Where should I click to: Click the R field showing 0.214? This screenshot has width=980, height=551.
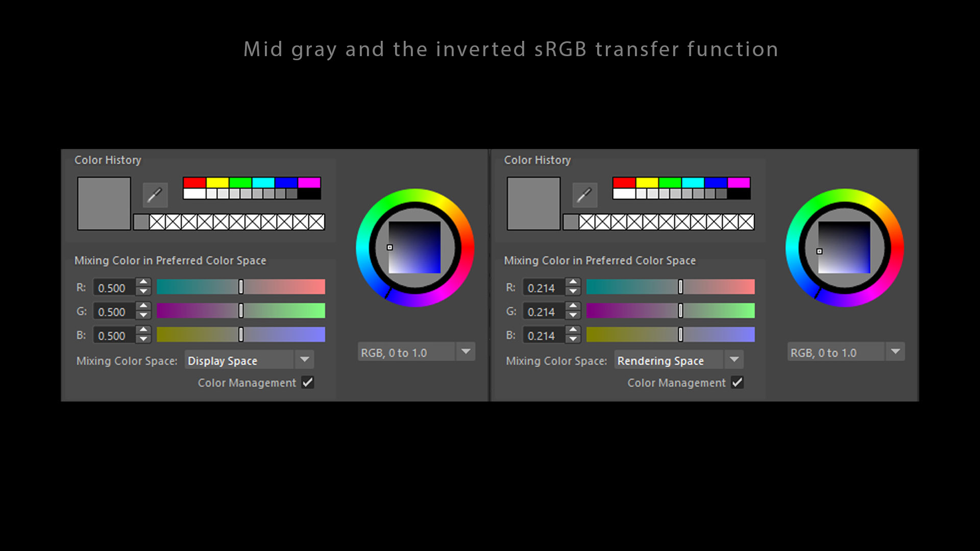[544, 288]
